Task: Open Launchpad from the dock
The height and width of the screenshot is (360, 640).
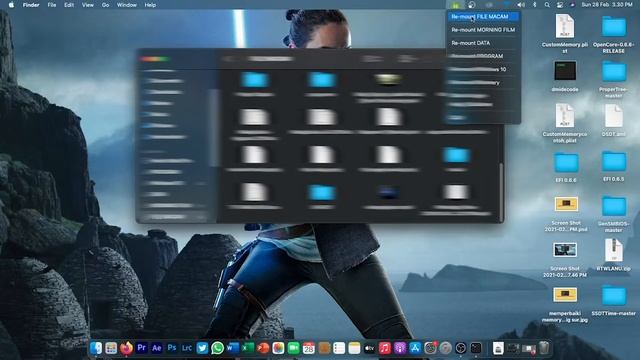Action: tap(111, 348)
